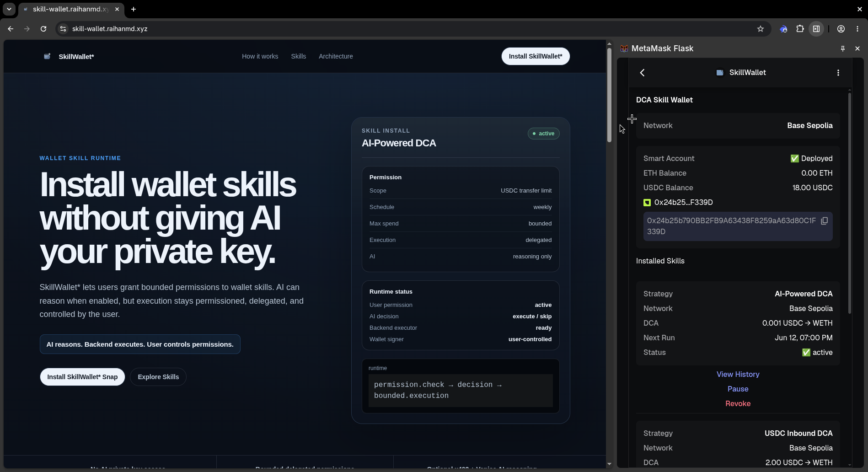Viewport: 868px width, 472px height.
Task: Click the shortened address 0x24b25...F339D
Action: pyautogui.click(x=683, y=202)
